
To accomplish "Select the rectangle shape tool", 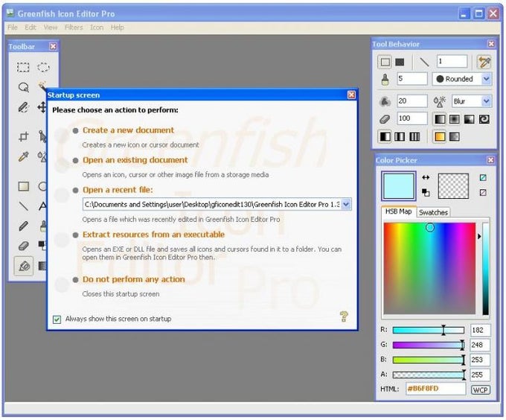I will coord(23,186).
